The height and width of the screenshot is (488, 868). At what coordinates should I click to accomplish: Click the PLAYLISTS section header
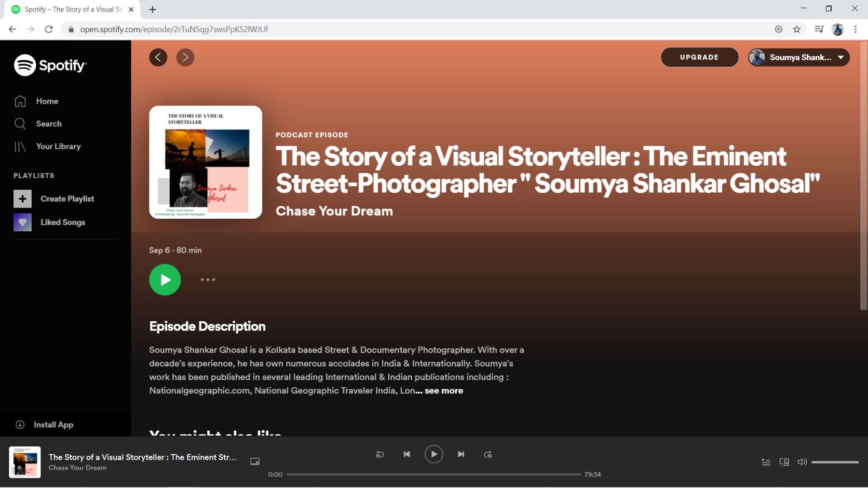[x=34, y=176]
